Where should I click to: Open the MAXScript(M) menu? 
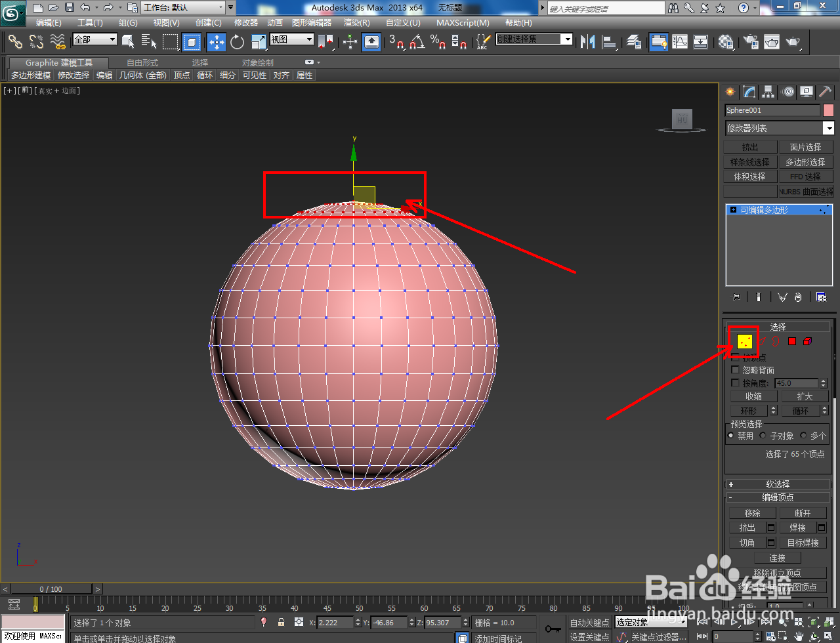(x=463, y=23)
